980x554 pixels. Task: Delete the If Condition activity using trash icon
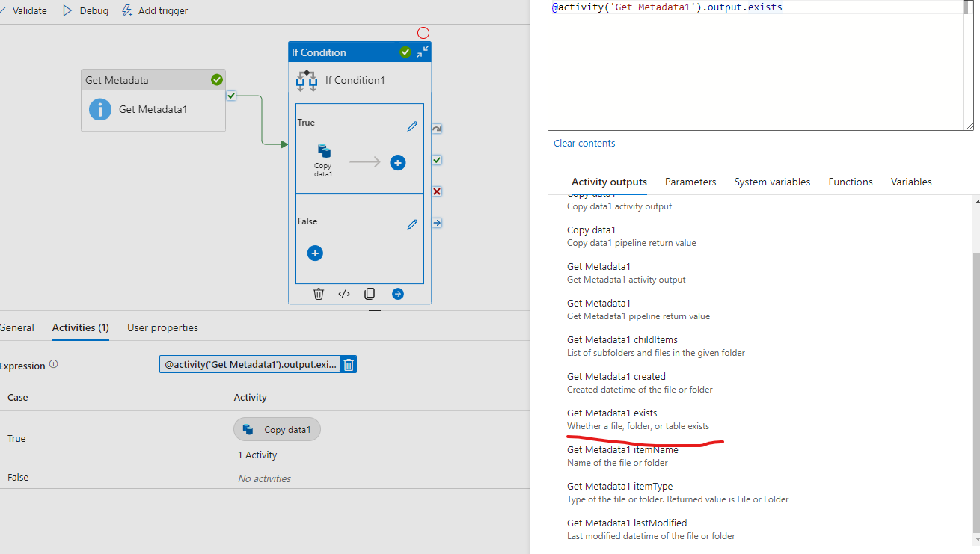click(319, 293)
